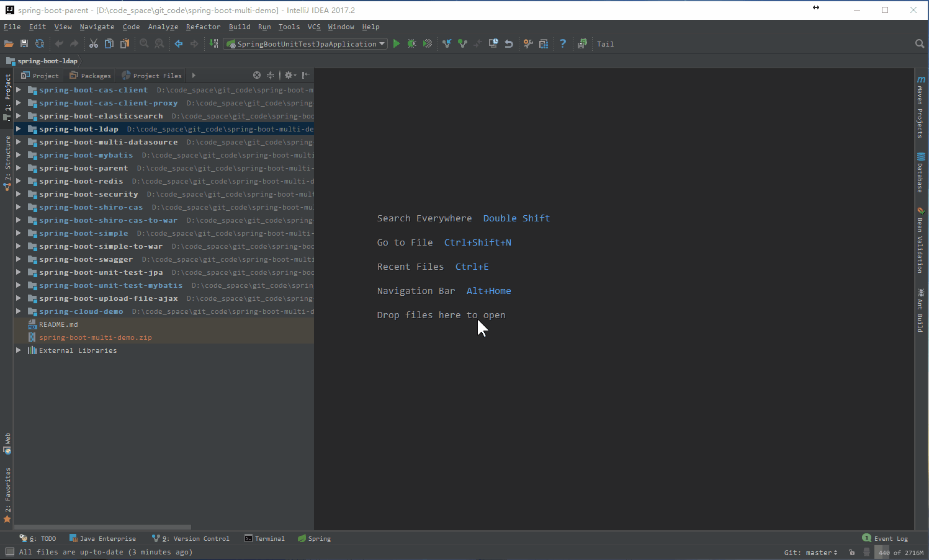The image size is (929, 560).
Task: Open the SpringBootUnitTestJpaApplication run configuration dropdown
Action: point(307,44)
